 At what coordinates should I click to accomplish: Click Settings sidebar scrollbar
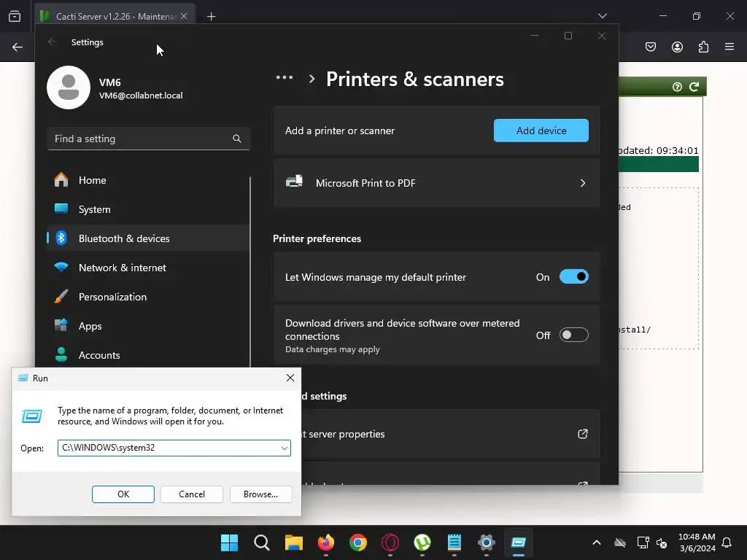249,271
